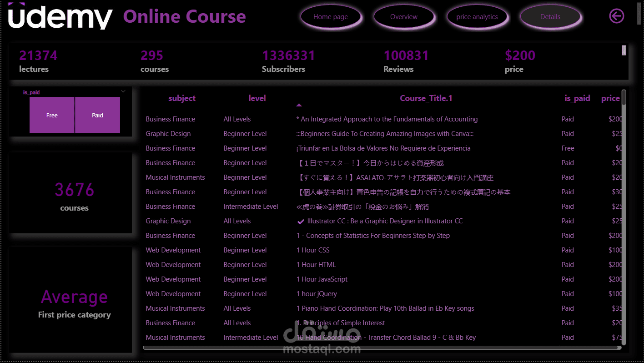
Task: Click the 295 courses card
Action: coord(155,61)
